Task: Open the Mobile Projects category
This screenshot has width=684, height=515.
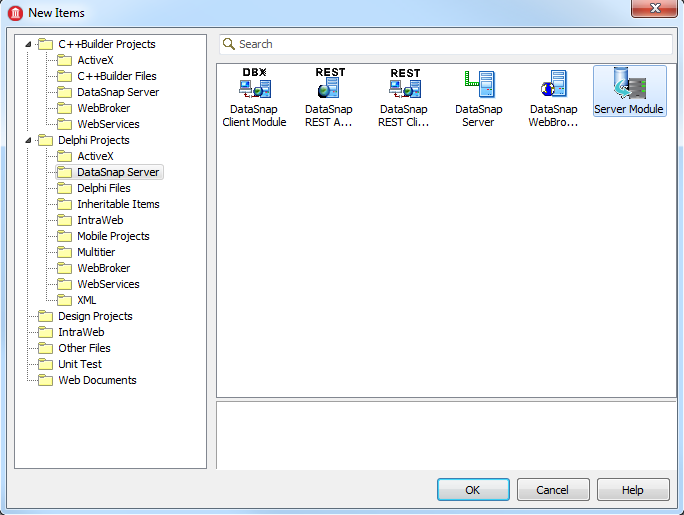Action: 113,236
